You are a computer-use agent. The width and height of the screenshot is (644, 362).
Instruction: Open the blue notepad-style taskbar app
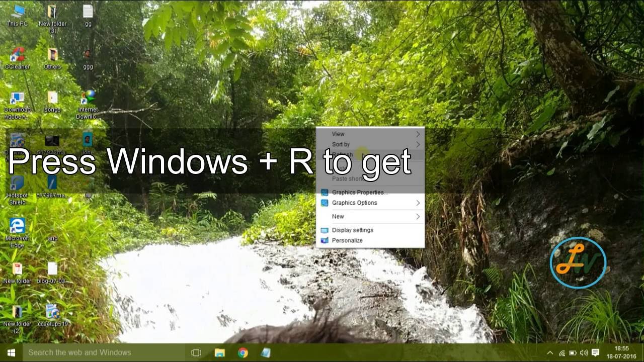pyautogui.click(x=266, y=352)
